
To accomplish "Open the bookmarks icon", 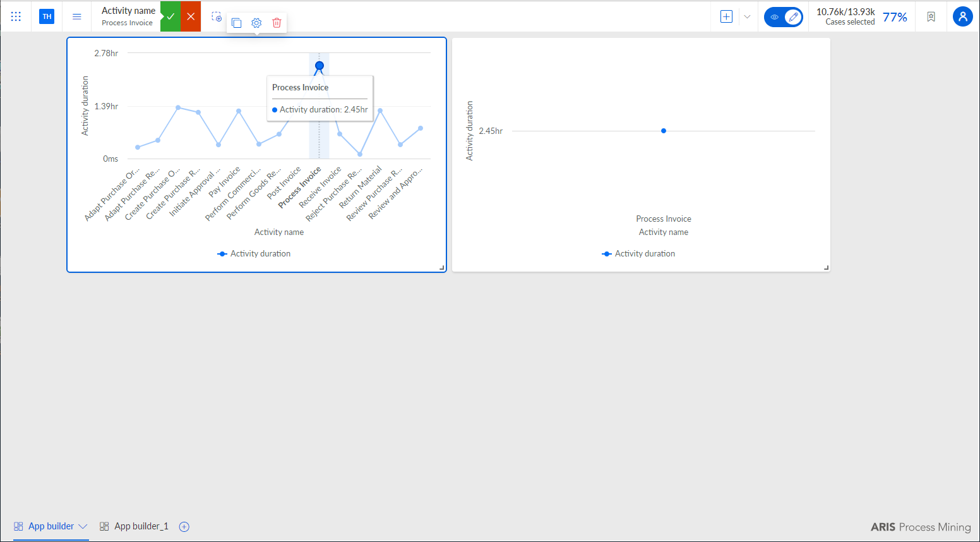I will pos(931,17).
